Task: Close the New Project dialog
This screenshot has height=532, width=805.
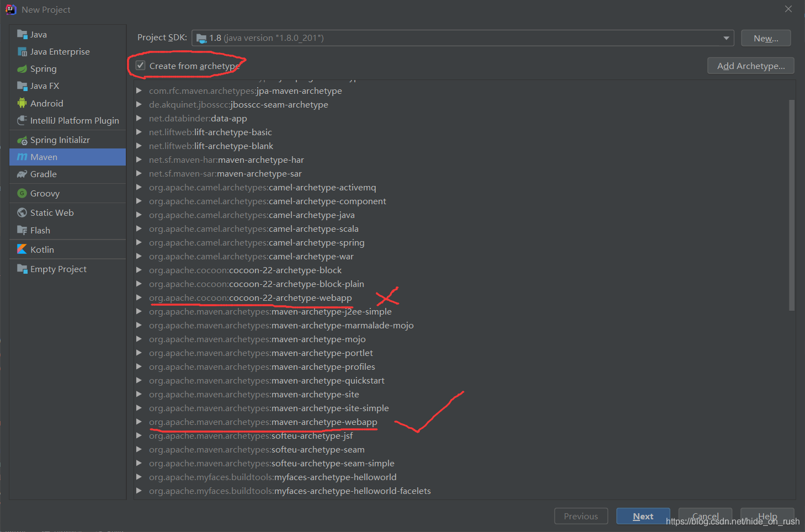Action: coord(788,9)
